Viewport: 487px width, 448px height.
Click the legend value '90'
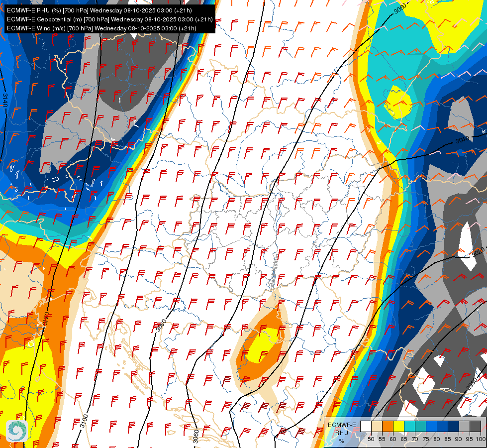(459, 439)
